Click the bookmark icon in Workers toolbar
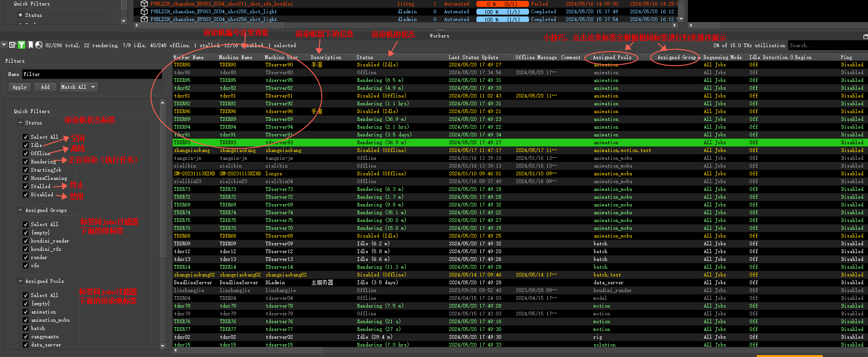Screen dimensions: 868x357 (x=30, y=45)
